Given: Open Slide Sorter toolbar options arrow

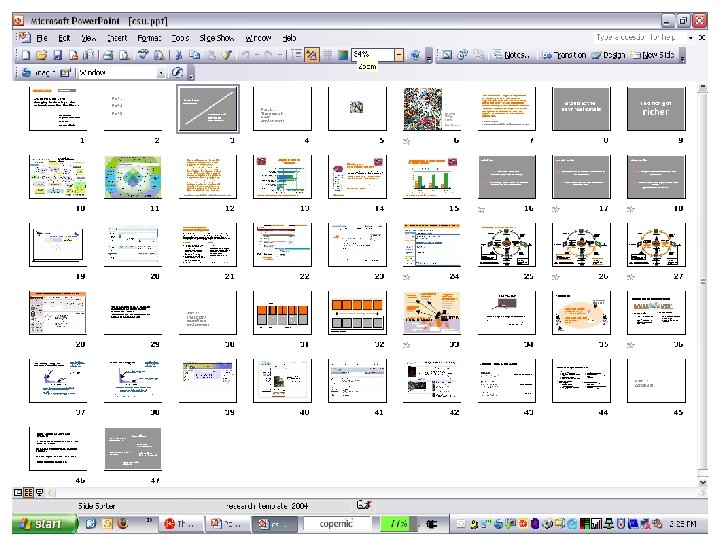Looking at the screenshot, I should point(682,56).
